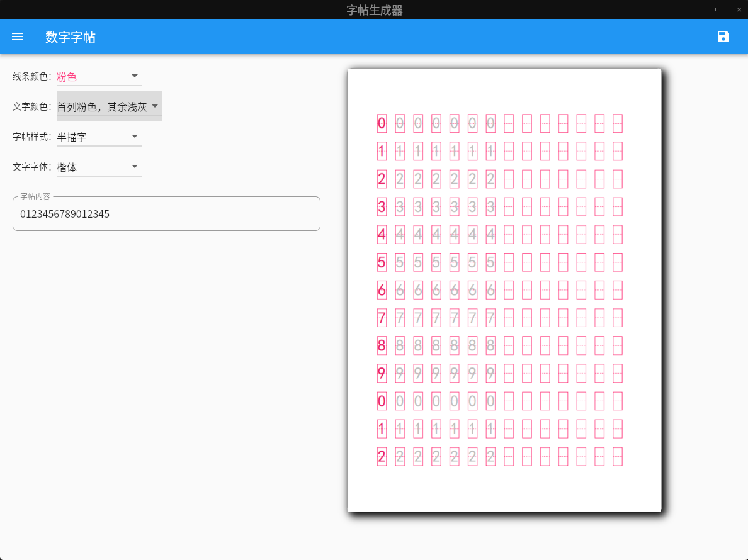Expand the 线条颜色 dropdown arrow

134,76
